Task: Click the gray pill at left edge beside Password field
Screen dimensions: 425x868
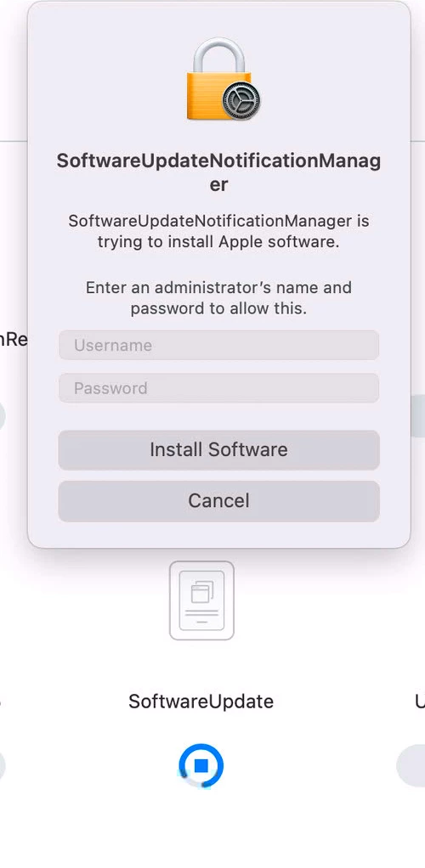Action: [3, 416]
